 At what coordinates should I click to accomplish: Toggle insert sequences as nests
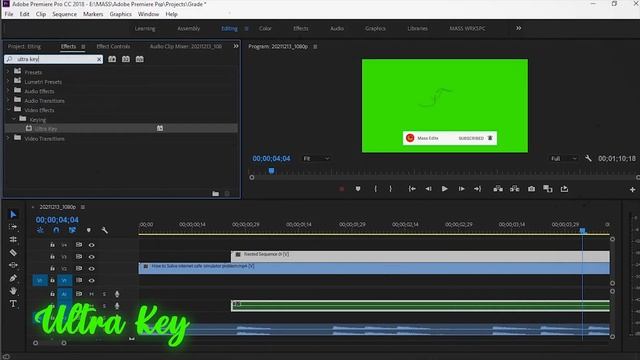(x=40, y=230)
